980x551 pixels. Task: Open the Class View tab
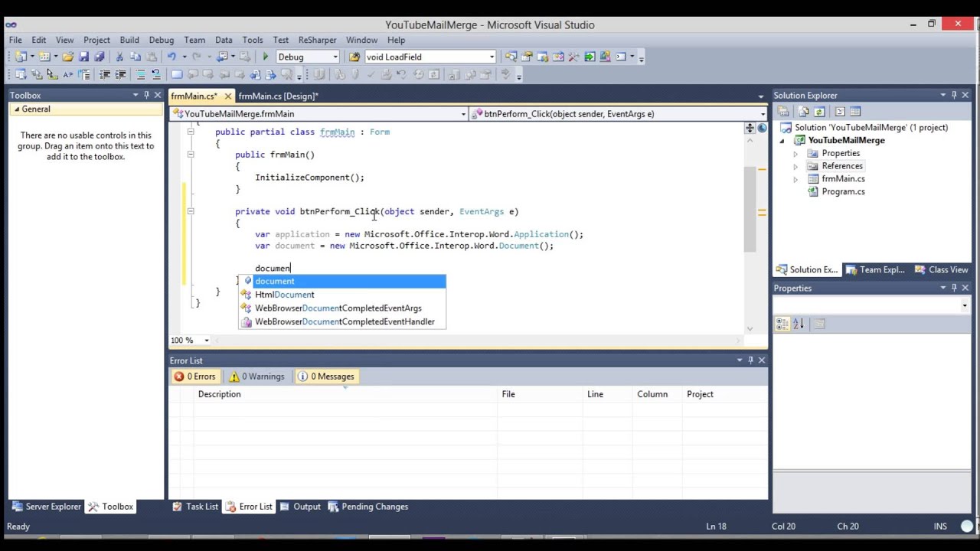pos(942,269)
